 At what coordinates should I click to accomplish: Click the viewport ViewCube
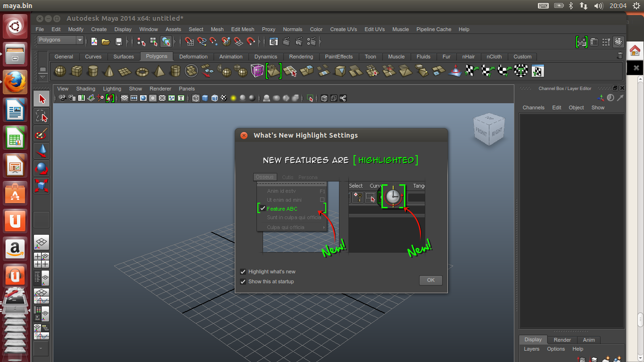[x=489, y=128]
